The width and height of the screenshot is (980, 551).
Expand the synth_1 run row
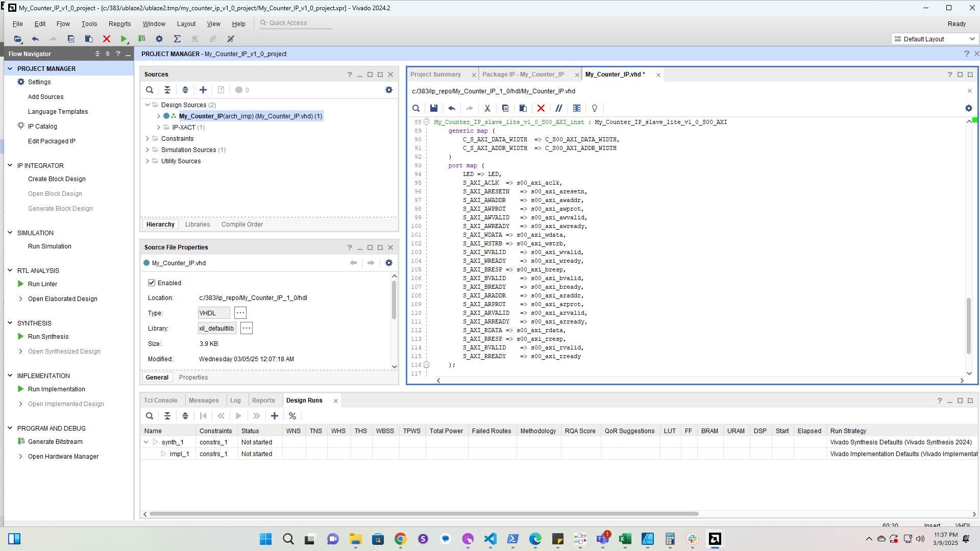coord(145,442)
